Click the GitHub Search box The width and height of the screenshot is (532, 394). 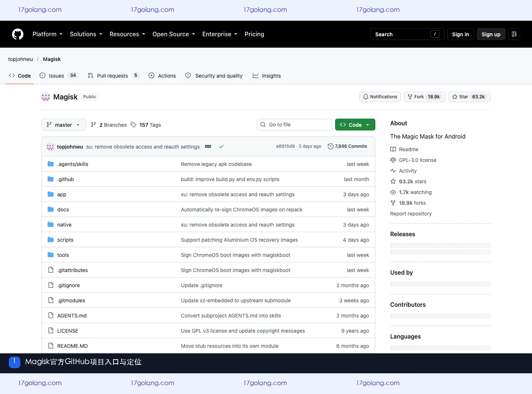pyautogui.click(x=407, y=34)
